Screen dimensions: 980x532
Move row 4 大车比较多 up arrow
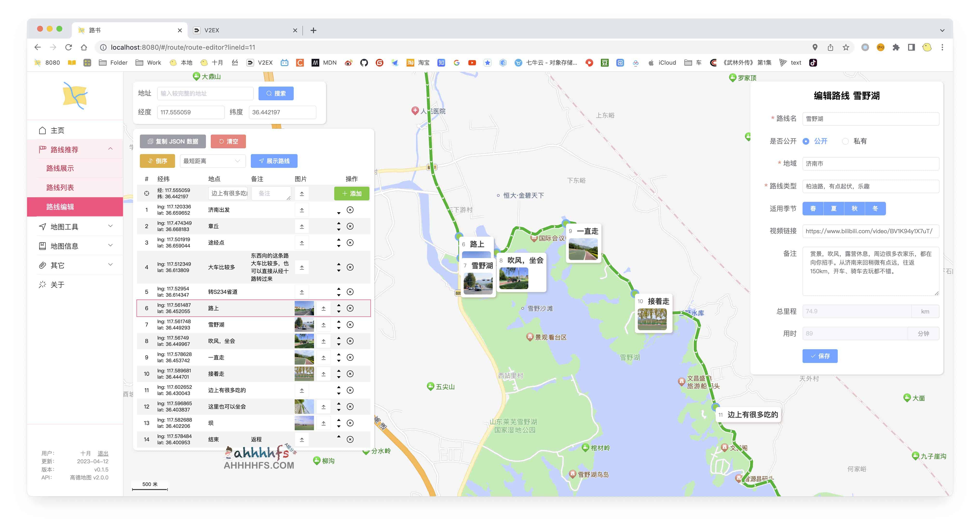point(339,264)
